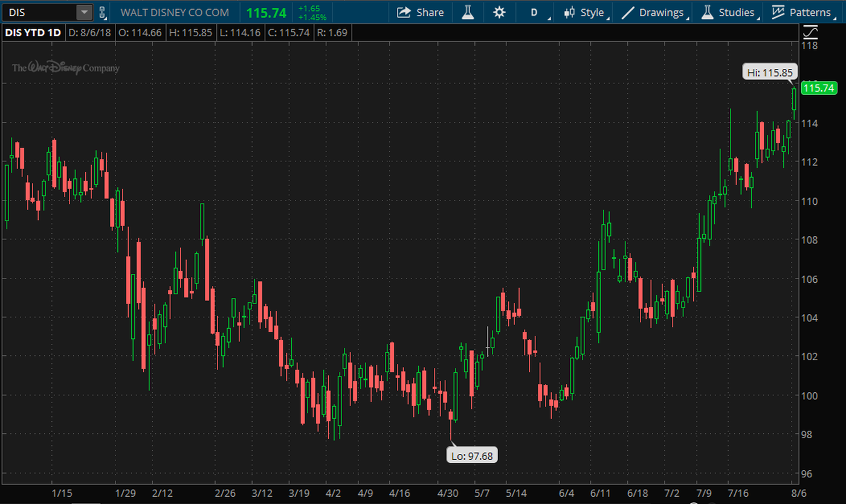Click the 2/12 date axis label
The width and height of the screenshot is (846, 504).
pos(163,493)
